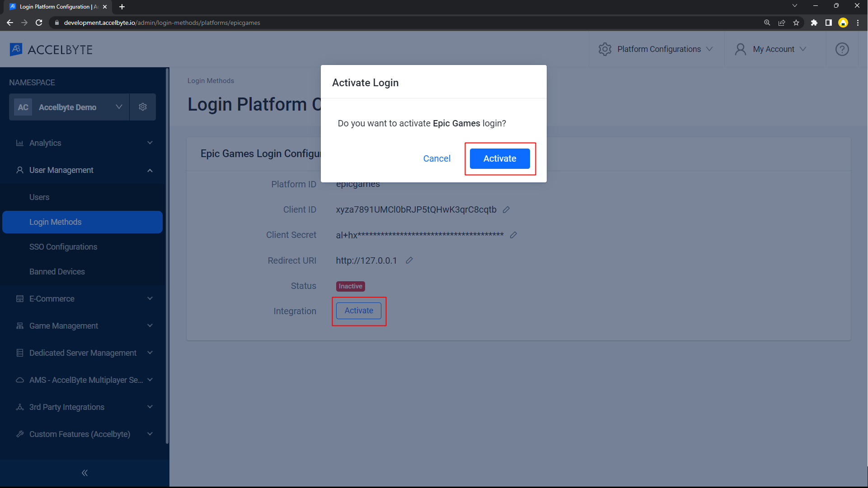Reload the page with refresh icon
Image resolution: width=868 pixels, height=488 pixels.
pos(39,23)
